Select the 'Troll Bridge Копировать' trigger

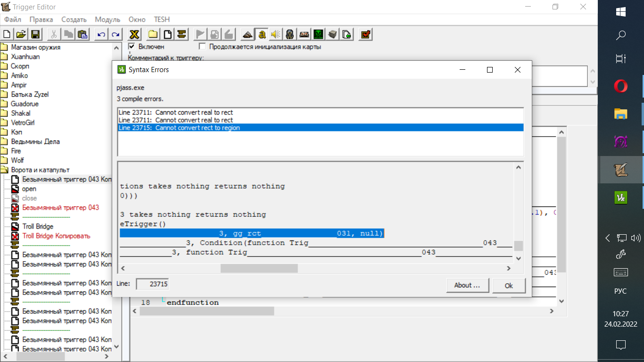pos(56,236)
